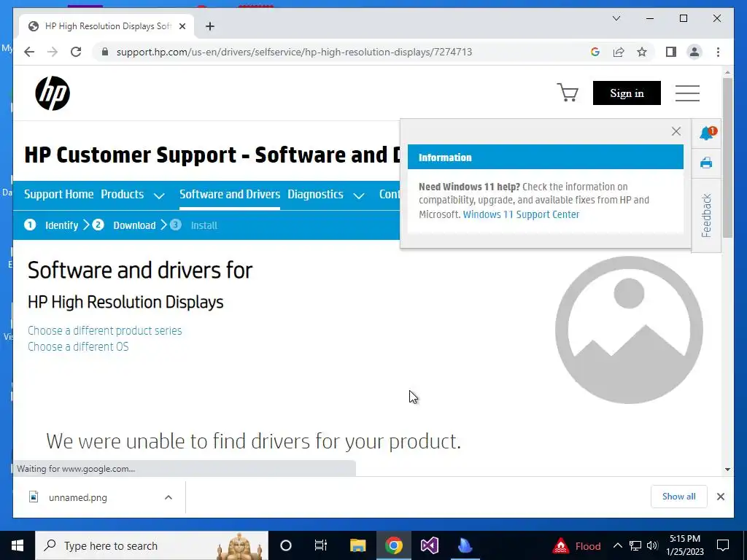
Task: Open the network tray icon
Action: coord(635,545)
